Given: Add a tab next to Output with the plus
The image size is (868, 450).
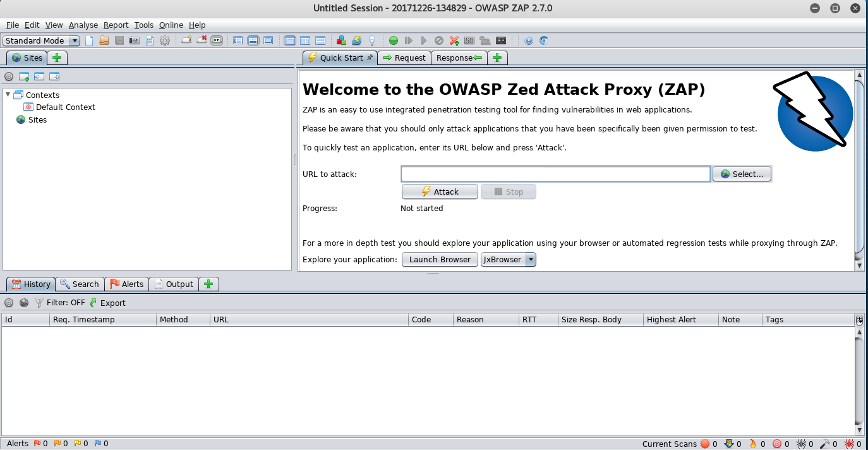Looking at the screenshot, I should [208, 284].
